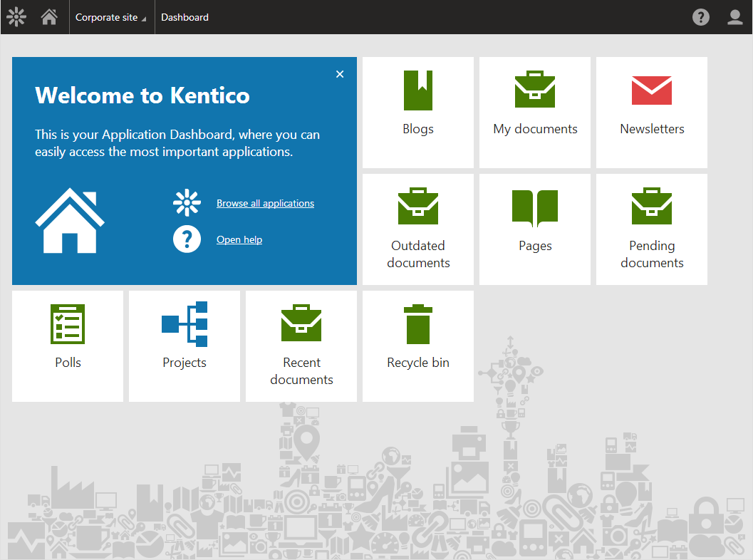Open the Blogs application tile icon
Screen dimensions: 753x560
coord(417,90)
